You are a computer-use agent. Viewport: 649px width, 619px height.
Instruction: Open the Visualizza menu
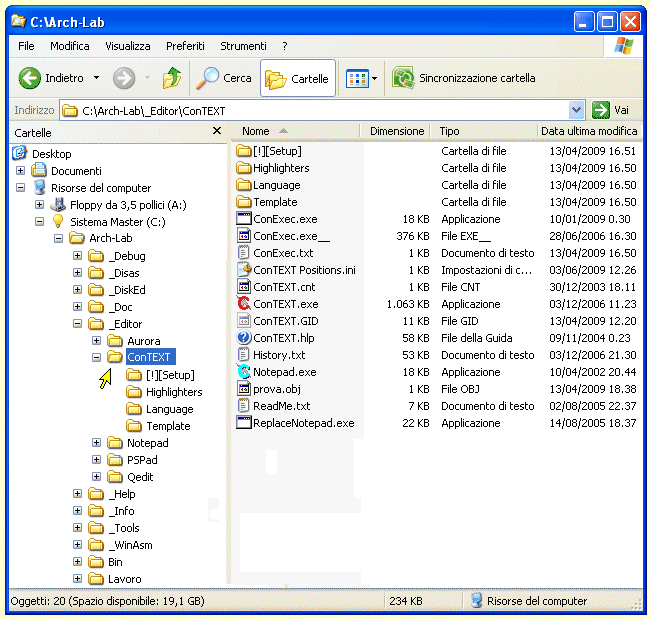127,46
